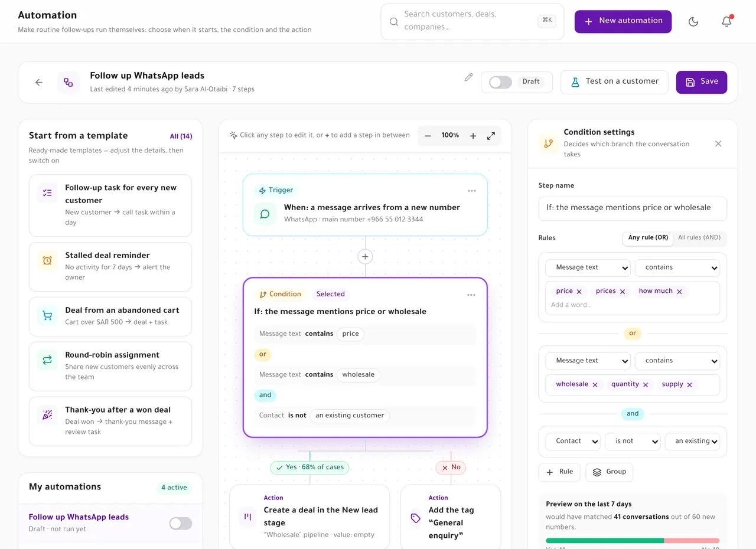Open the Trigger step three-dots menu
The height and width of the screenshot is (549, 756).
coord(471,191)
